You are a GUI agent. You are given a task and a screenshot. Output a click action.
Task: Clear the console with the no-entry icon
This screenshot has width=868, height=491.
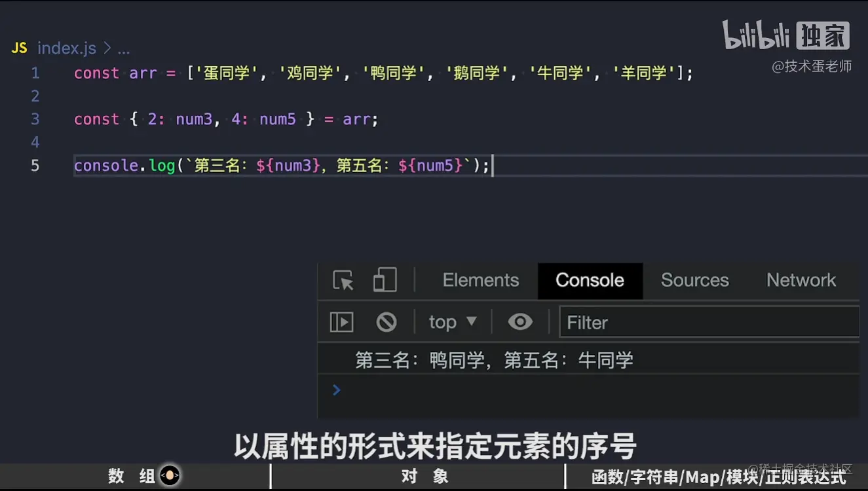click(x=387, y=321)
